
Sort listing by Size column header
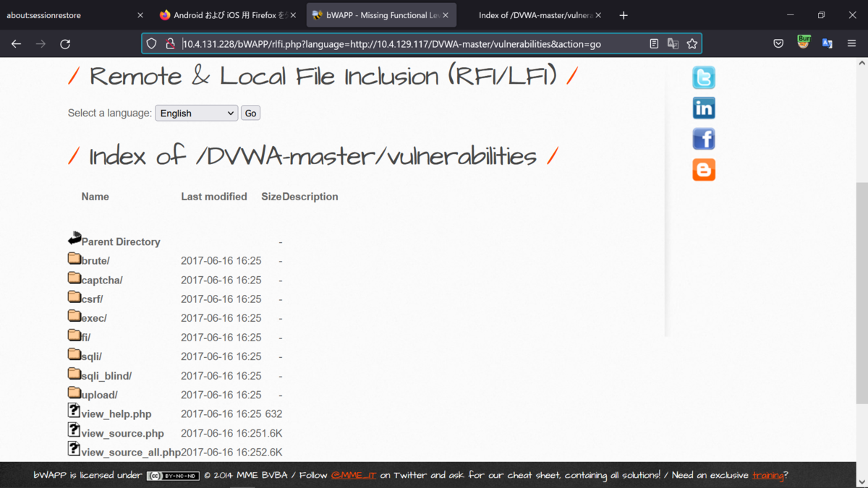point(271,197)
